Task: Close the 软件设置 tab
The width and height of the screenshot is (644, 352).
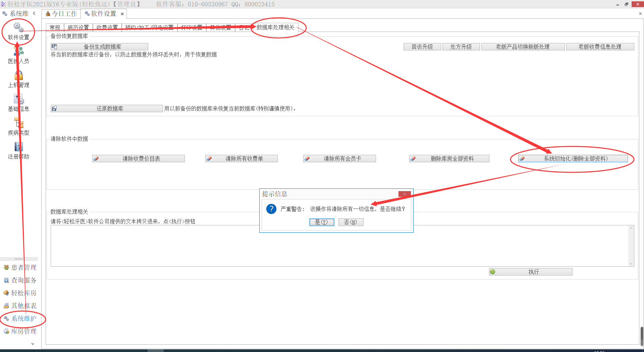Action: pyautogui.click(x=122, y=14)
